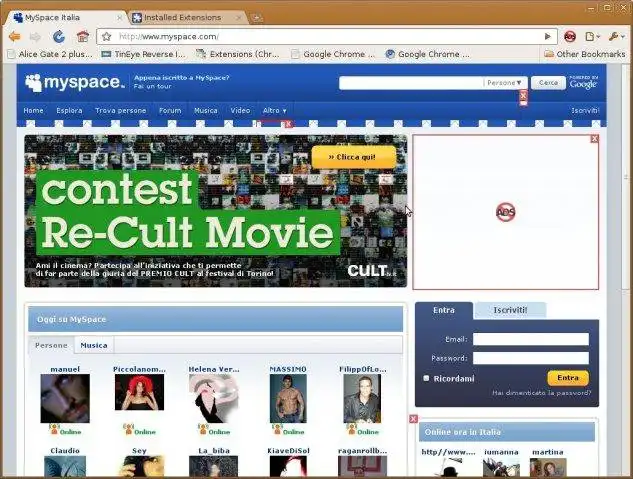633x479 pixels.
Task: Click the Go arrow in address bar
Action: (x=547, y=36)
